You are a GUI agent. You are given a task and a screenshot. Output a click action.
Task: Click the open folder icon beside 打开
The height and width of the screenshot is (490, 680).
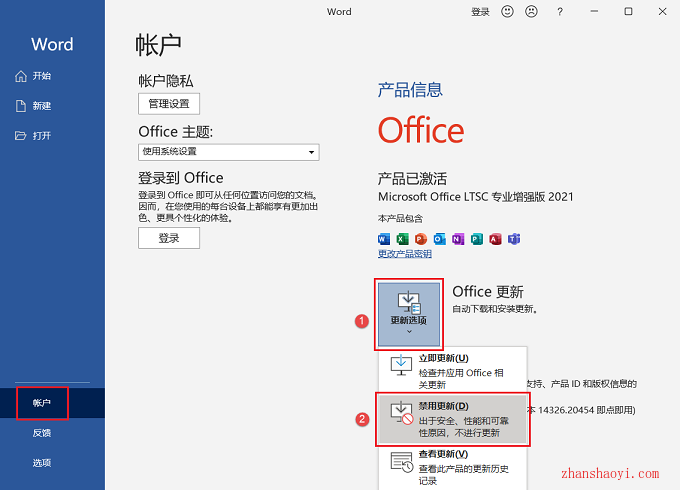tap(21, 136)
